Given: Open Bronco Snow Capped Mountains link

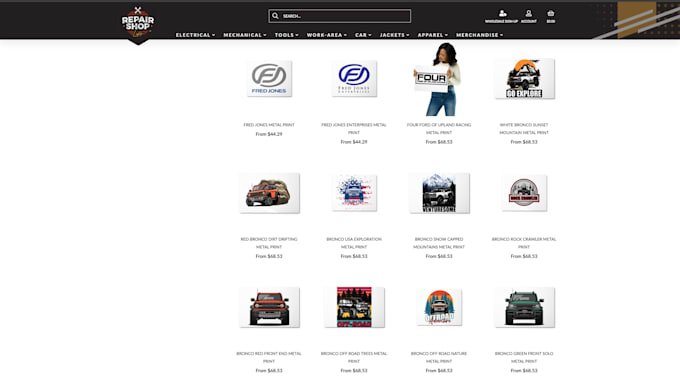Looking at the screenshot, I should tap(439, 243).
